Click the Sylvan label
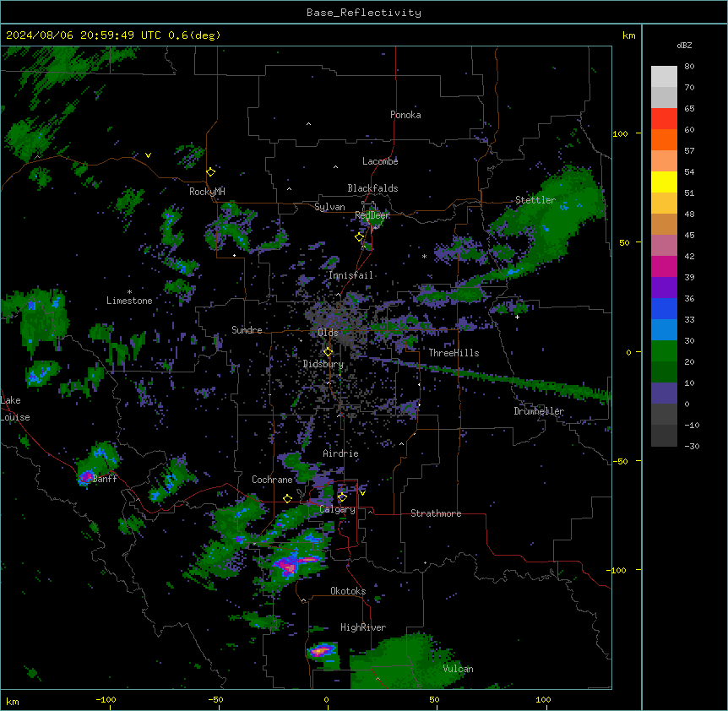Viewport: 728px width, 711px height. [x=329, y=207]
